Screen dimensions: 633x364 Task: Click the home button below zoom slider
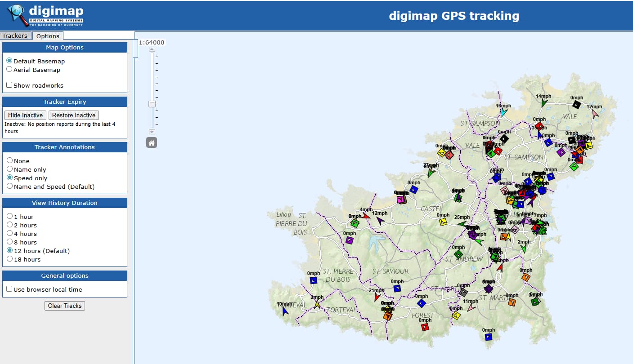[x=152, y=143]
